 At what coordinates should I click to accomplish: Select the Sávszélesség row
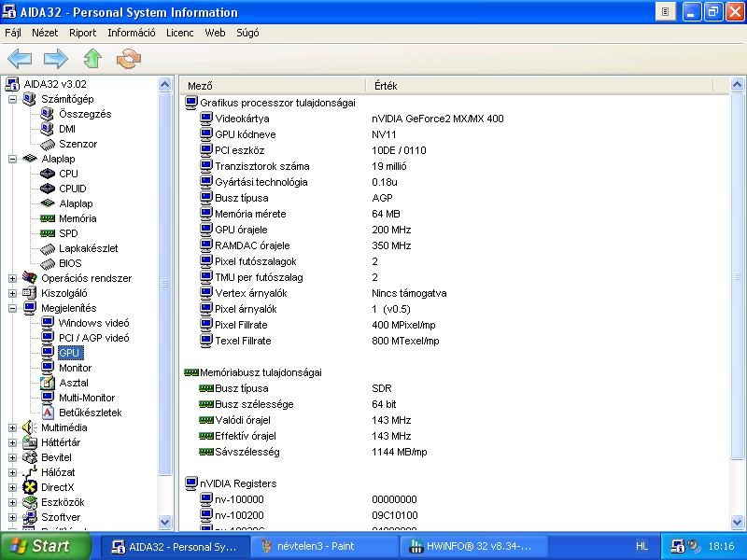pyautogui.click(x=313, y=452)
